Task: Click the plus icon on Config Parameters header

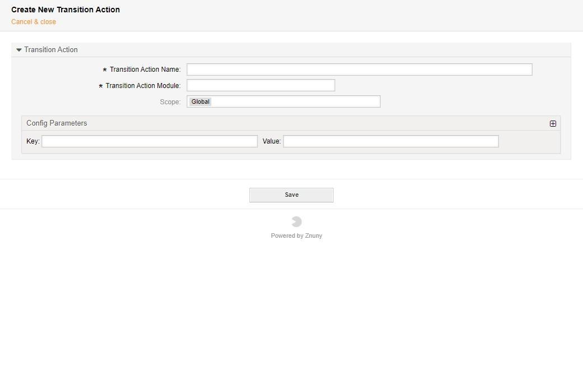Action: pyautogui.click(x=553, y=123)
